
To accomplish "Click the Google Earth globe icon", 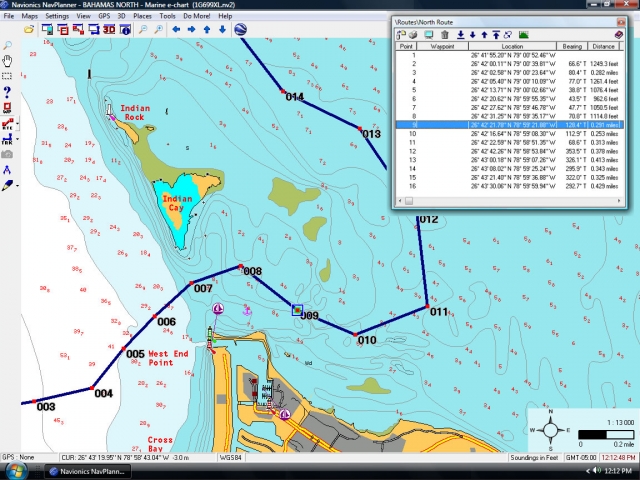I will coord(240,30).
